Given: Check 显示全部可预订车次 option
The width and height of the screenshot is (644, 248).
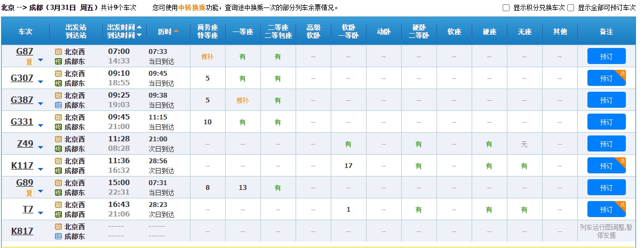Looking at the screenshot, I should tap(570, 8).
